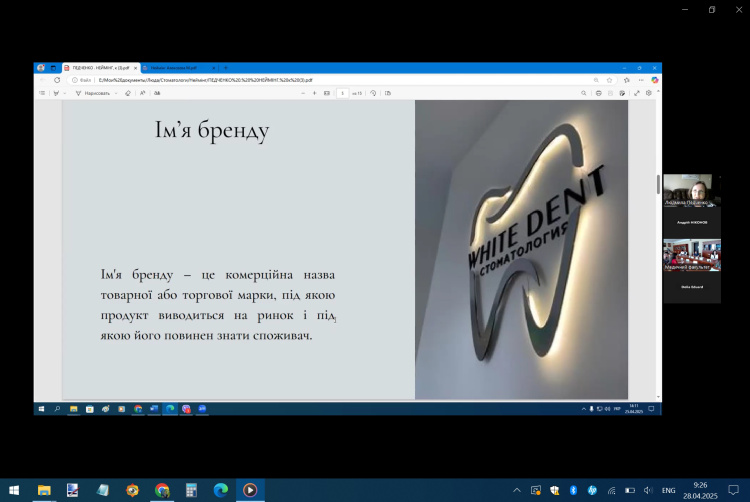Open Google Chrome on the main taskbar
This screenshot has width=750, height=502.
pos(162,490)
